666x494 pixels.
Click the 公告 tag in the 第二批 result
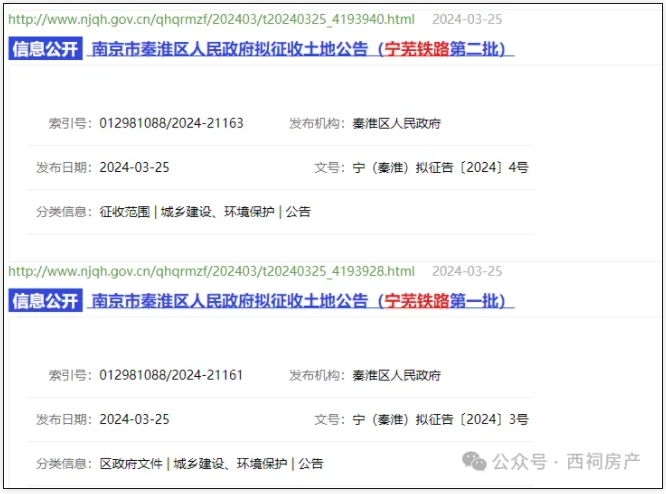click(x=298, y=212)
